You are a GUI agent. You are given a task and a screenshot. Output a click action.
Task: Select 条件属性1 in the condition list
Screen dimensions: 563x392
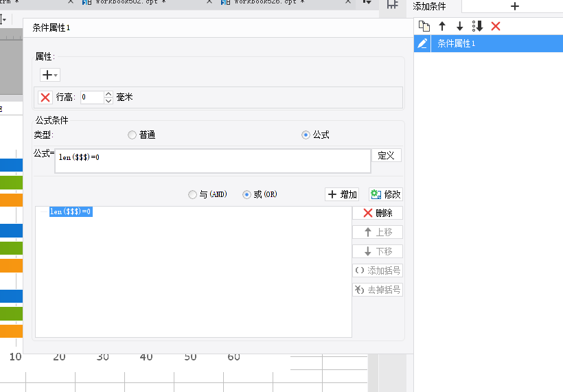pos(496,43)
